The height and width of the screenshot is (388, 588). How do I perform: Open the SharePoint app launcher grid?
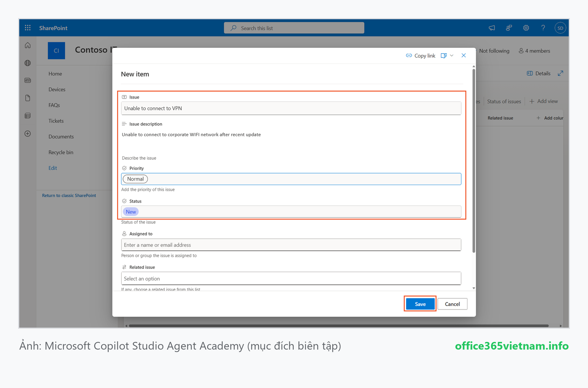click(28, 28)
